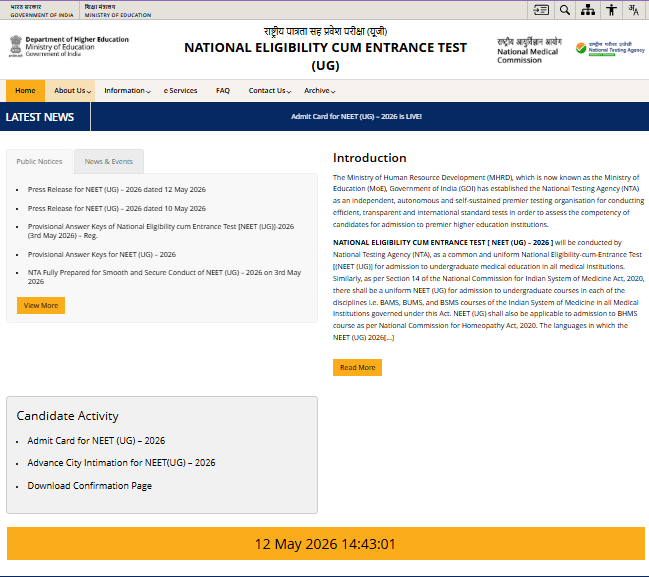The height and width of the screenshot is (577, 649).
Task: Select the Public Notices tab
Action: (x=39, y=161)
